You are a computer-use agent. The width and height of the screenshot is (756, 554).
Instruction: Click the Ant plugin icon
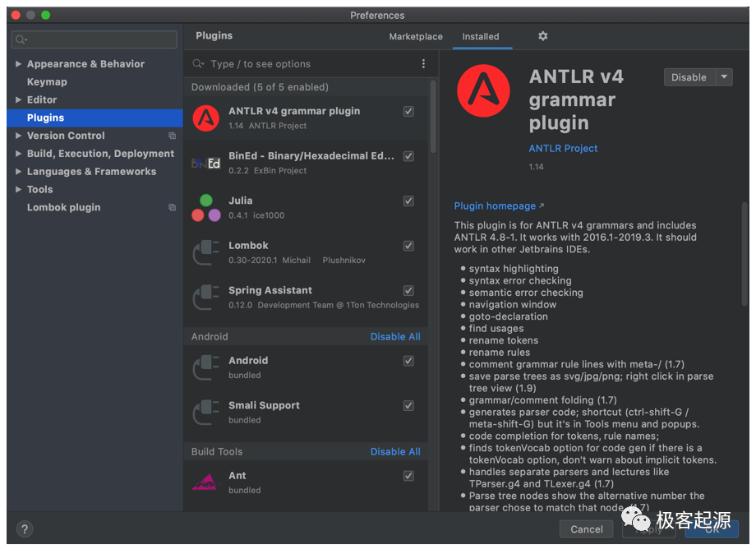coord(206,482)
